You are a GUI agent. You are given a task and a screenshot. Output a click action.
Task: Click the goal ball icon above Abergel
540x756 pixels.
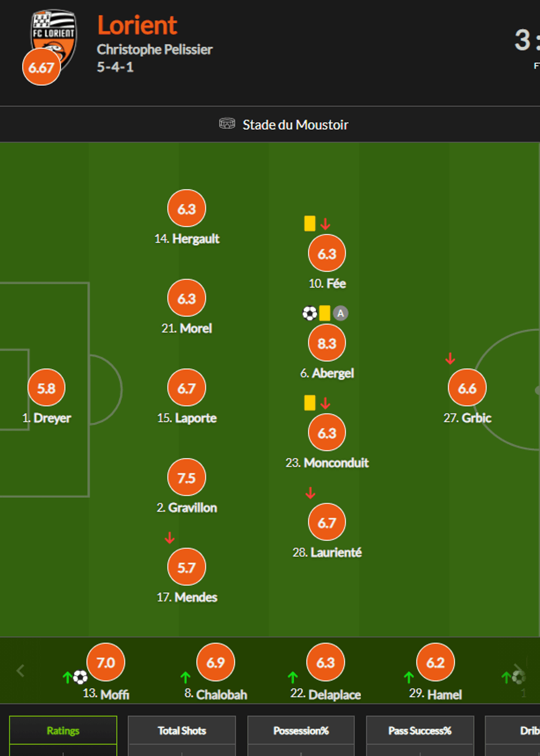[x=310, y=313]
